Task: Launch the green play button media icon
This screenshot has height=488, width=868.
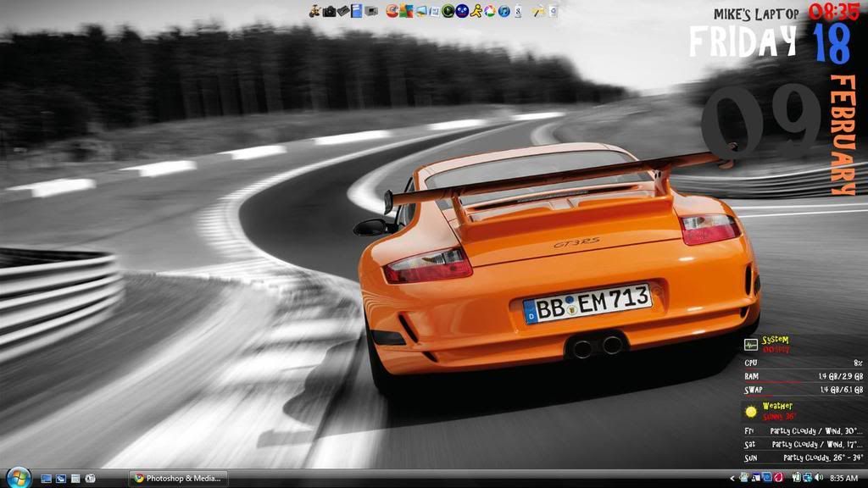Action: (x=448, y=11)
